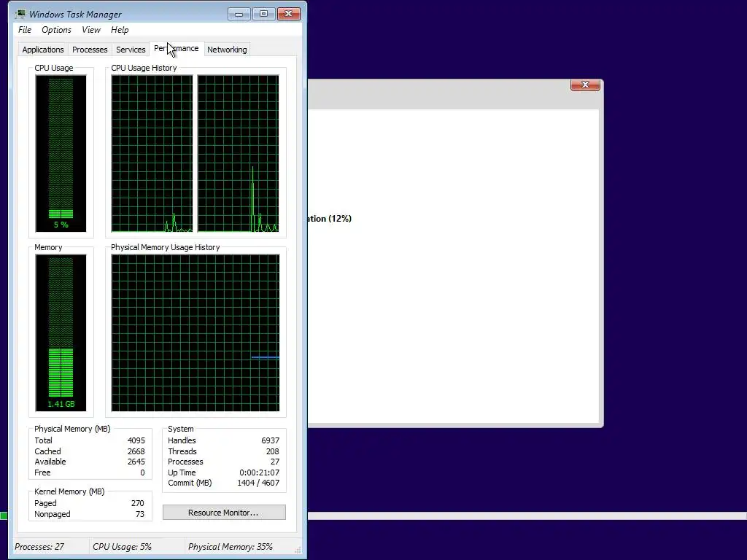This screenshot has height=560, width=747.
Task: Click the status bar Physical Memory: 35% entry
Action: pos(230,547)
